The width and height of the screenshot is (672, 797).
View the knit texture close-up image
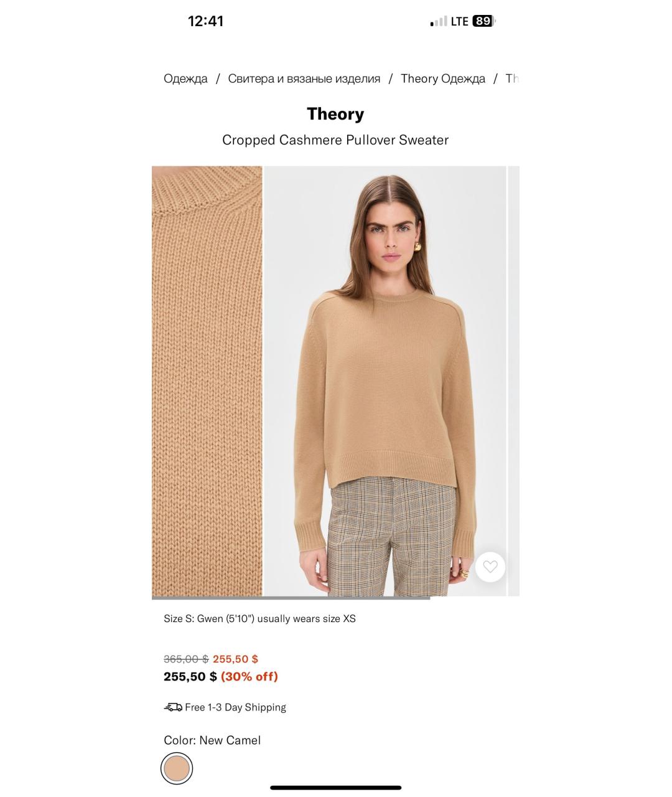207,381
